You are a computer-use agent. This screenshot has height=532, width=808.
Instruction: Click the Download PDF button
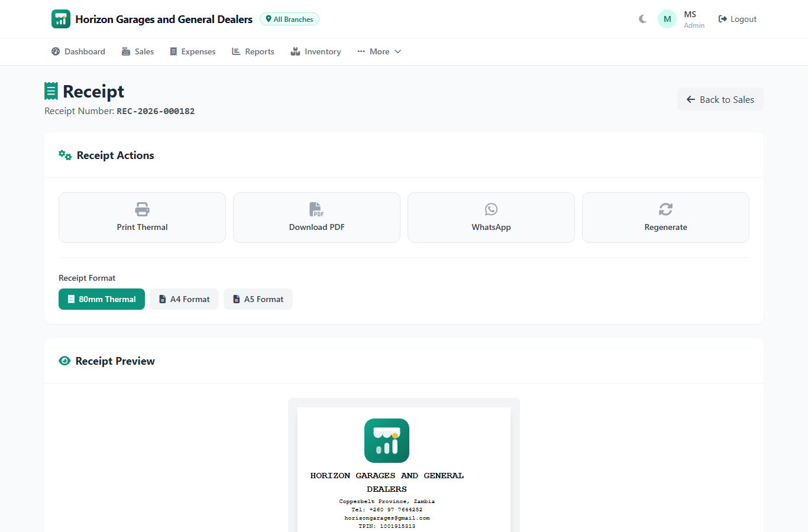(x=316, y=218)
